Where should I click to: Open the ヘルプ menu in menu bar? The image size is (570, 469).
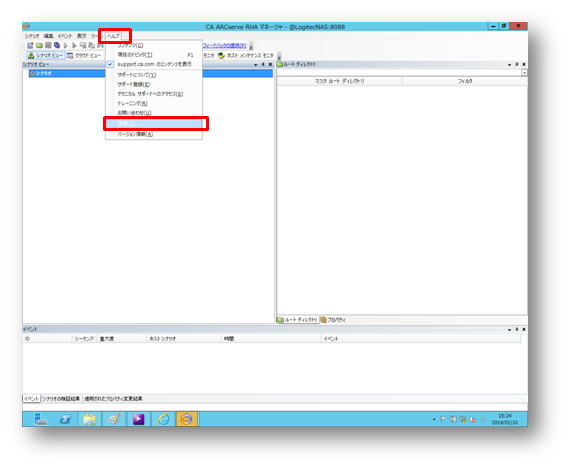pyautogui.click(x=113, y=36)
